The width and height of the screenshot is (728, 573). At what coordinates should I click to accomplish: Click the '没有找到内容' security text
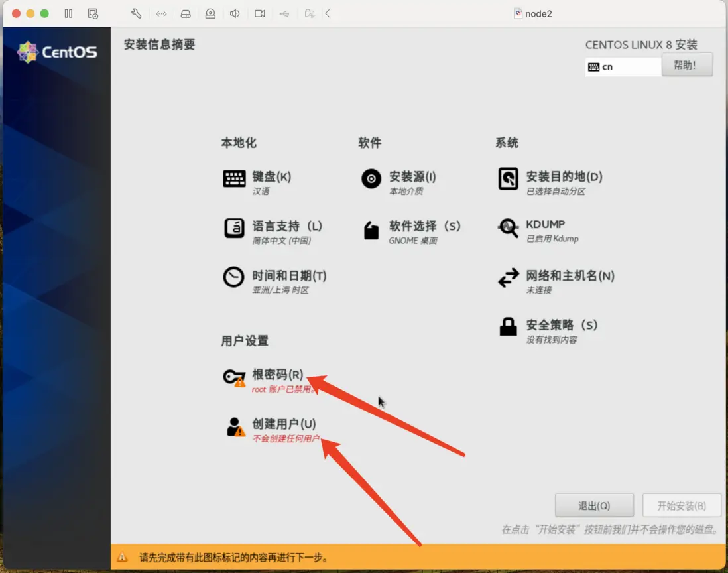551,340
